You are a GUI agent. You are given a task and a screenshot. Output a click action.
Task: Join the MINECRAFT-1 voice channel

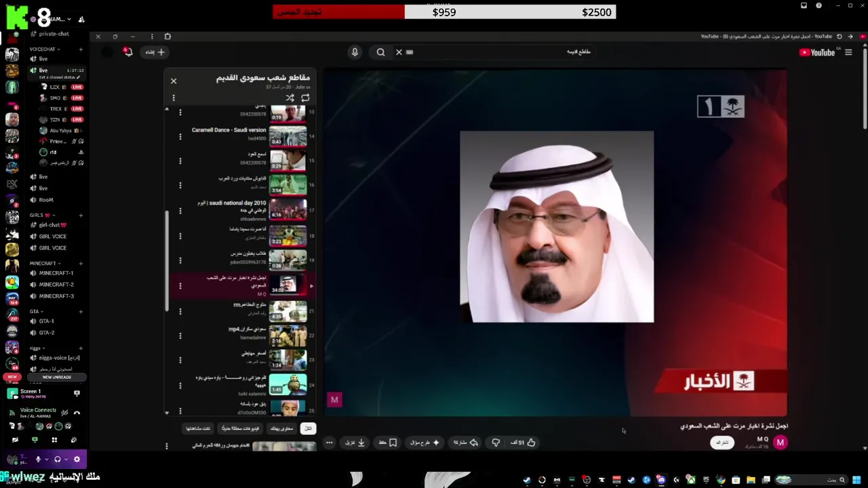pyautogui.click(x=57, y=273)
